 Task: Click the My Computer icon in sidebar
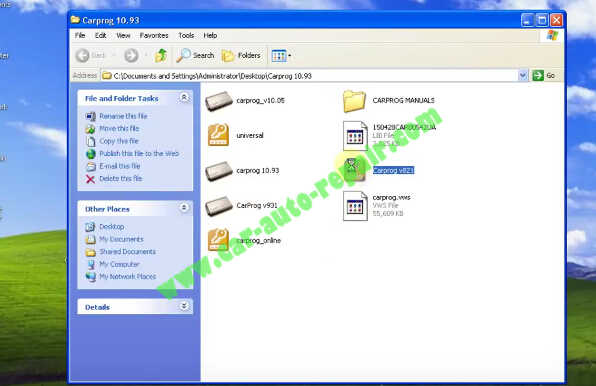91,264
